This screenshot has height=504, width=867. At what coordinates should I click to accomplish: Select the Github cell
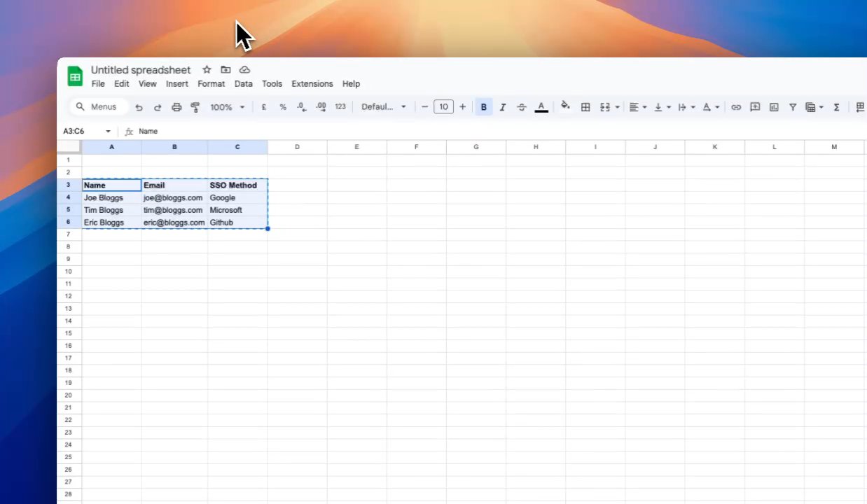point(237,223)
